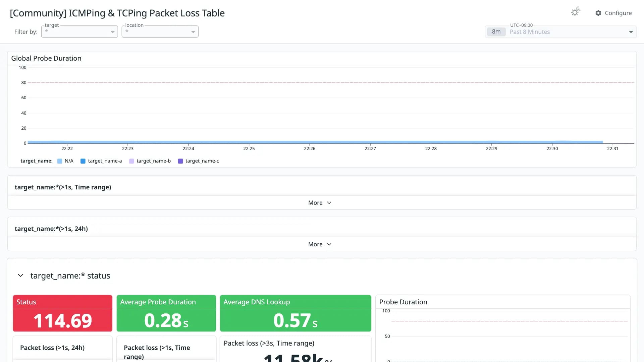Viewport: 644px width, 362px height.
Task: Toggle dark/light theme sun-moon icon
Action: 576,12
